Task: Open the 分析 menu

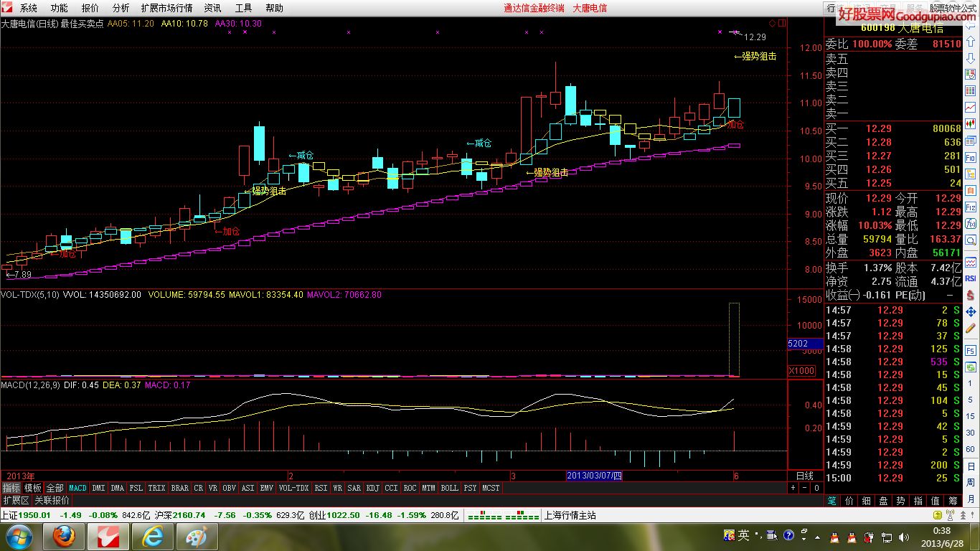Action: click(121, 8)
